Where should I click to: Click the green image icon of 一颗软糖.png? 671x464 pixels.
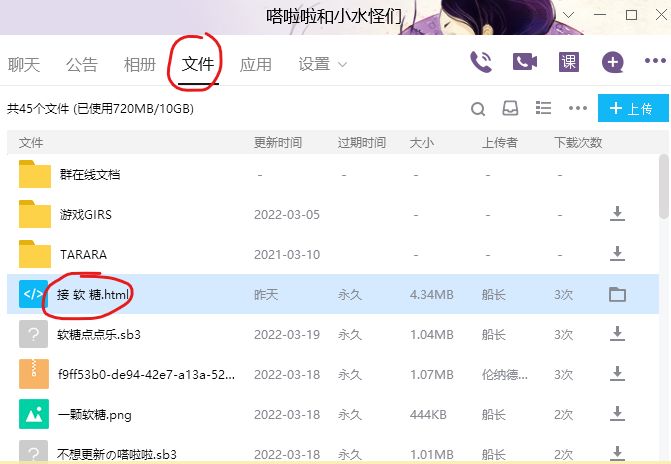pyautogui.click(x=34, y=414)
